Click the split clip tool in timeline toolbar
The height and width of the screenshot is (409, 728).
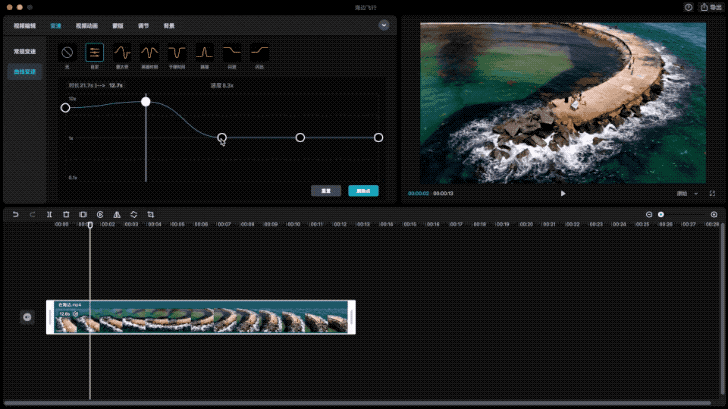coord(49,214)
